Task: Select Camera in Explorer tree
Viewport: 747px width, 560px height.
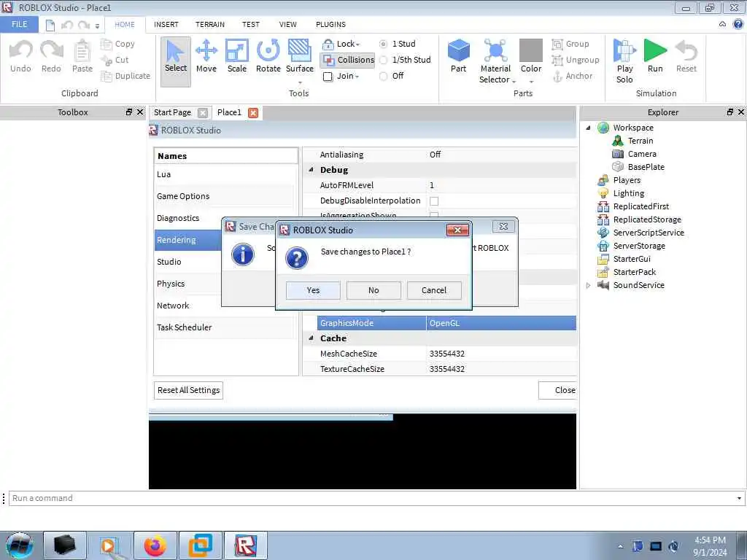Action: point(642,154)
